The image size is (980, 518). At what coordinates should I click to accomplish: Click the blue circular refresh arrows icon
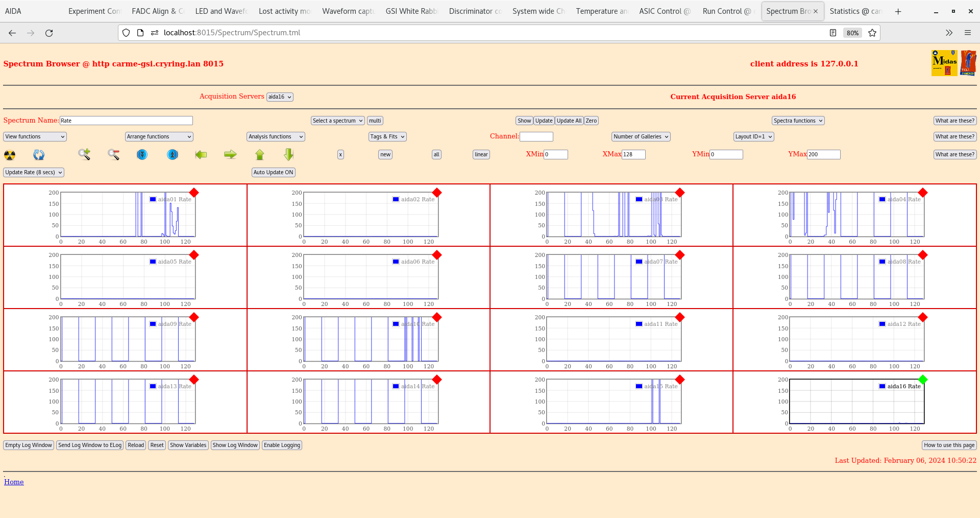[x=39, y=155]
